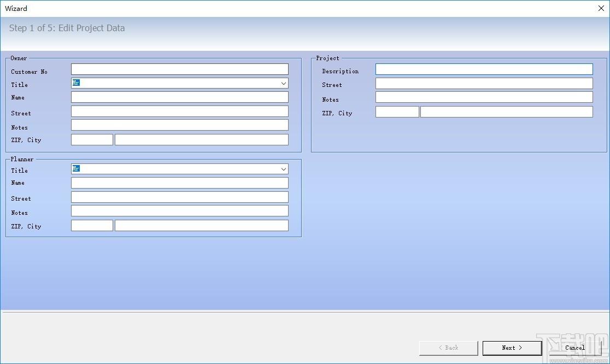Screen dimensions: 610x364
Task: Click the Project Street input field
Action: (484, 83)
